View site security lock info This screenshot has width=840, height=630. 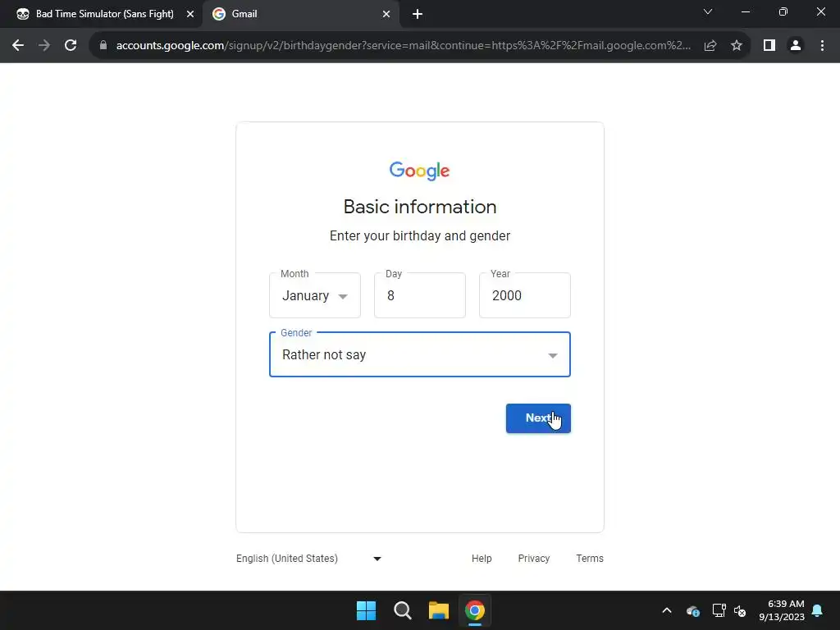(x=103, y=46)
